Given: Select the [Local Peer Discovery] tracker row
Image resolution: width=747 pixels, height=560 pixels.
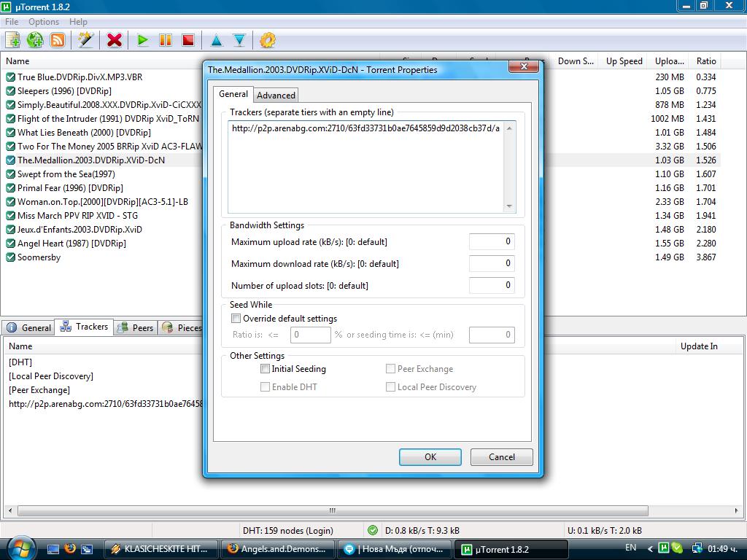Looking at the screenshot, I should (x=51, y=376).
